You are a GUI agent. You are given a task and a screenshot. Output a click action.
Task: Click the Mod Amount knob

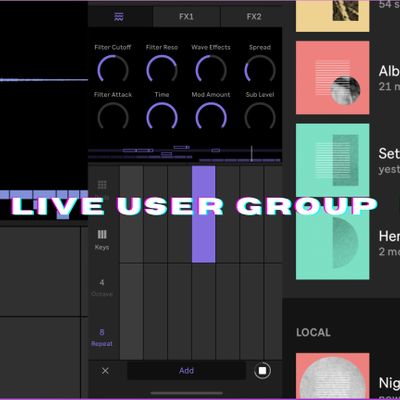(211, 117)
